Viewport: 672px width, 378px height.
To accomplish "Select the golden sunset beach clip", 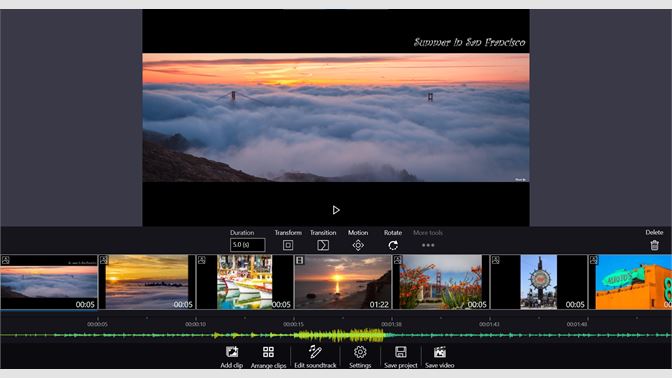I will coord(147,282).
